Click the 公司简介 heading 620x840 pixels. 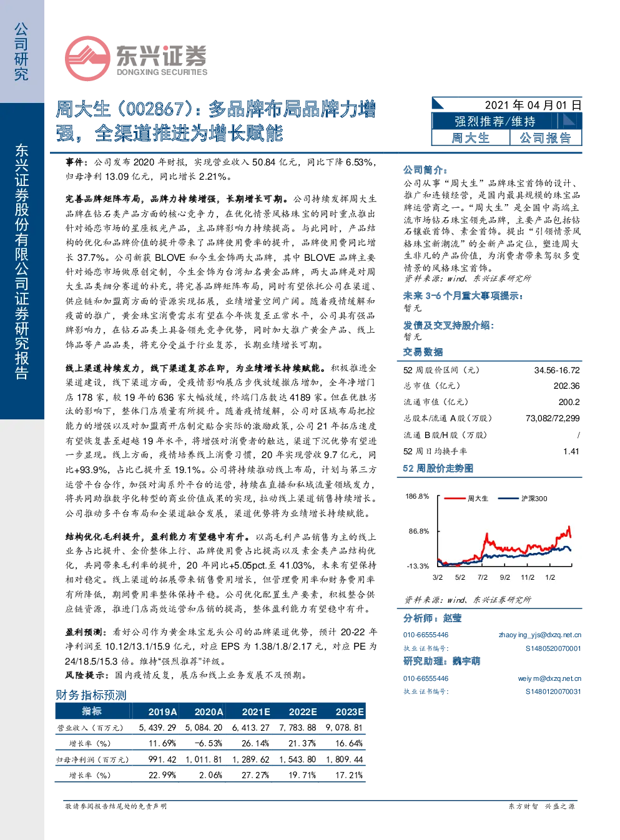[425, 170]
